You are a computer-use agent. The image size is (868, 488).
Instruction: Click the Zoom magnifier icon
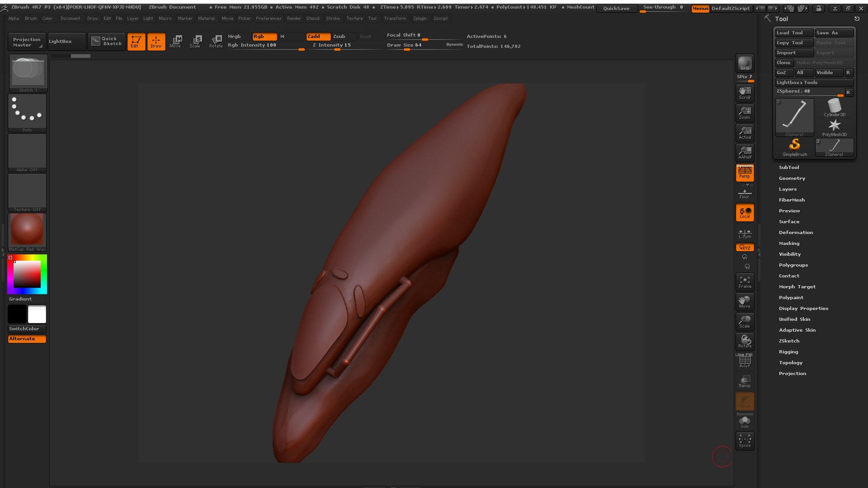(x=745, y=113)
